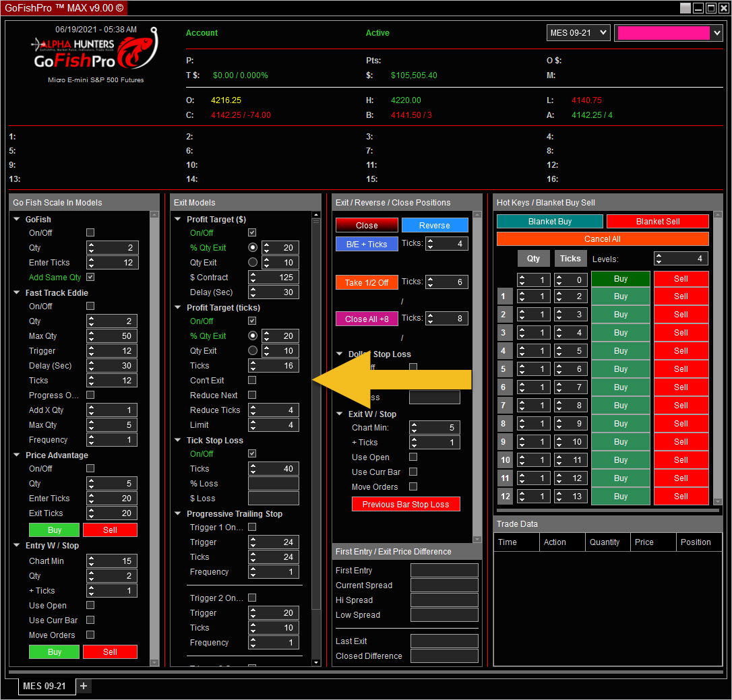
Task: Collapse the Fast Track Eddie section
Action: 17,292
